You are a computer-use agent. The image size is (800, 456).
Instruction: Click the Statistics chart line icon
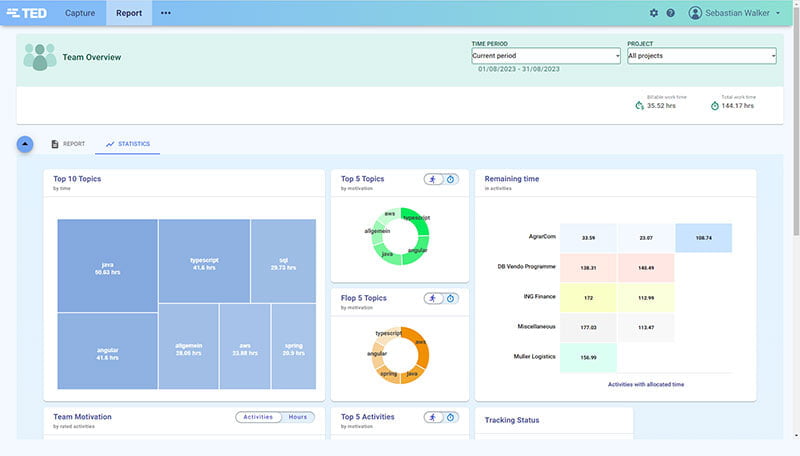pos(110,144)
